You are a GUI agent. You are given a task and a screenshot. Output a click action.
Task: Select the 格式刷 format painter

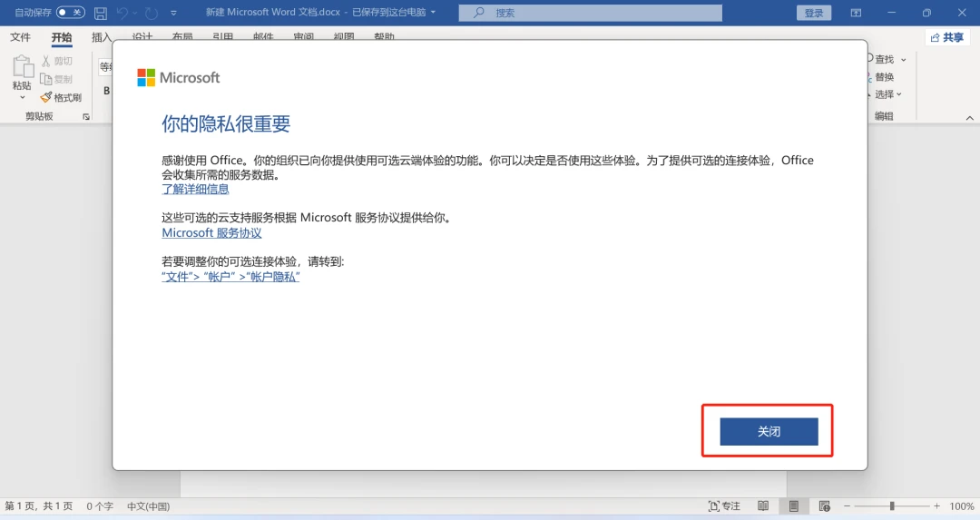[x=61, y=97]
